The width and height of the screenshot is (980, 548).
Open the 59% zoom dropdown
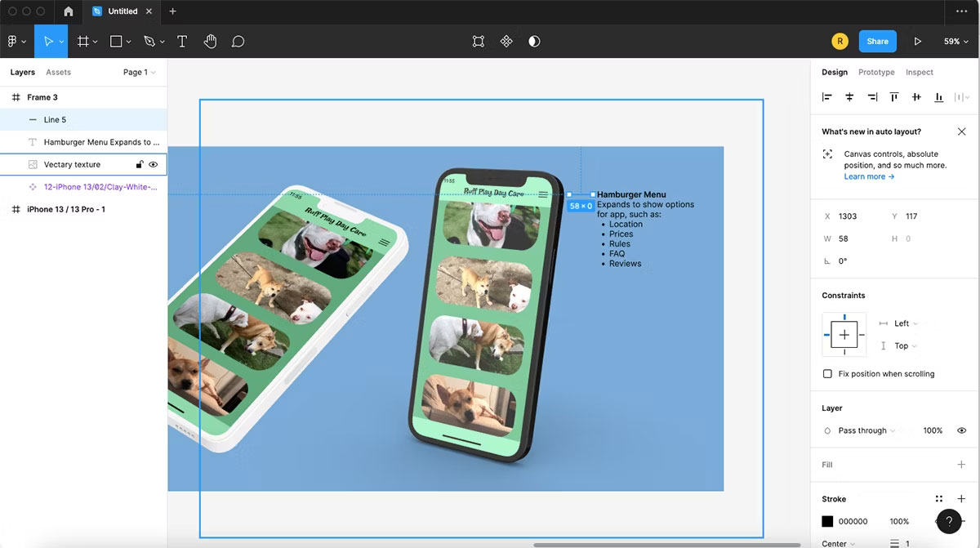coord(955,42)
